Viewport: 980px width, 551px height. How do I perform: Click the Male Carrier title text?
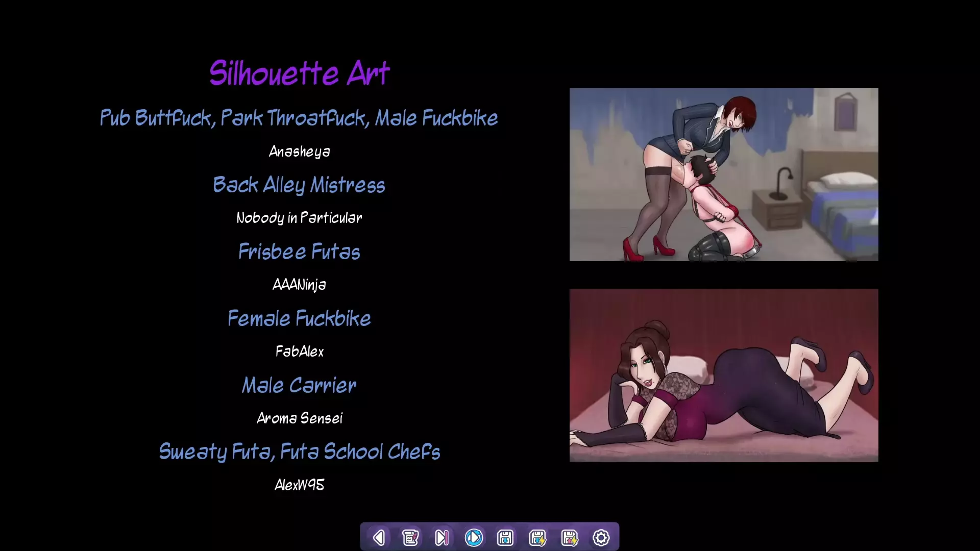point(299,385)
